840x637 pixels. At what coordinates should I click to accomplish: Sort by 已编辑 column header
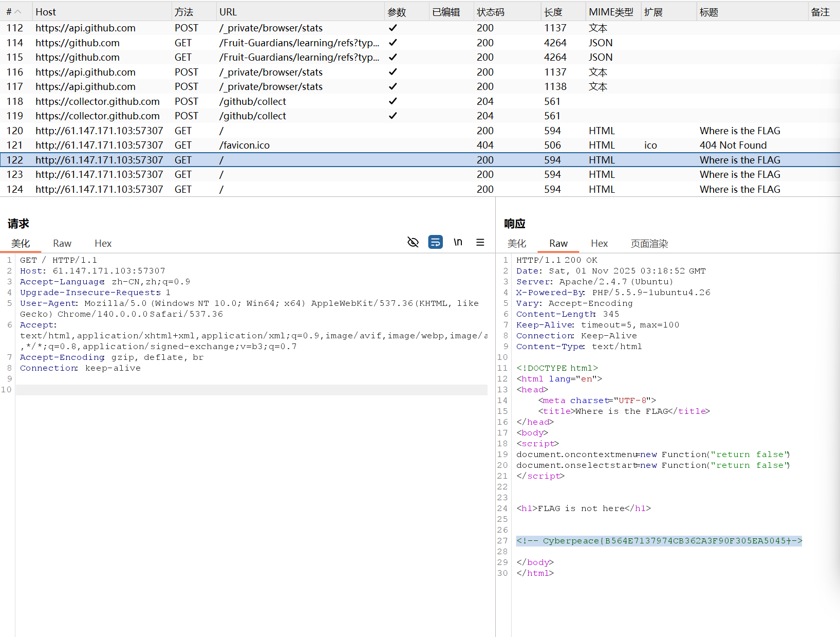point(451,12)
